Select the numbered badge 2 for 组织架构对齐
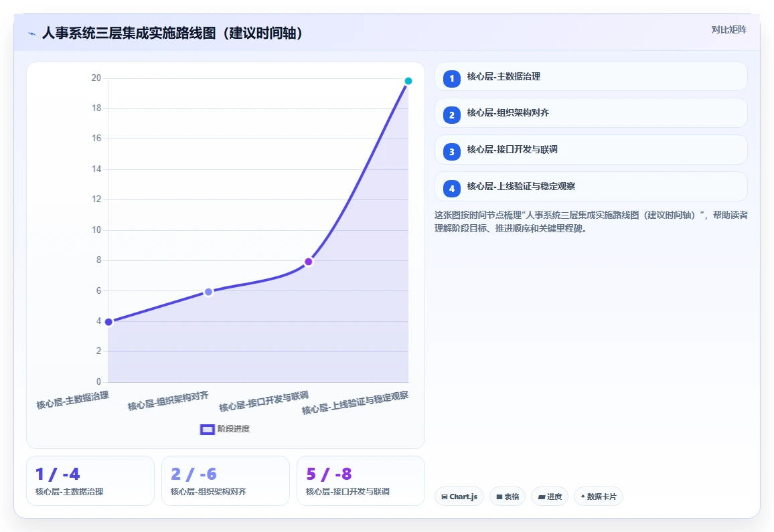774x532 pixels. [x=452, y=114]
